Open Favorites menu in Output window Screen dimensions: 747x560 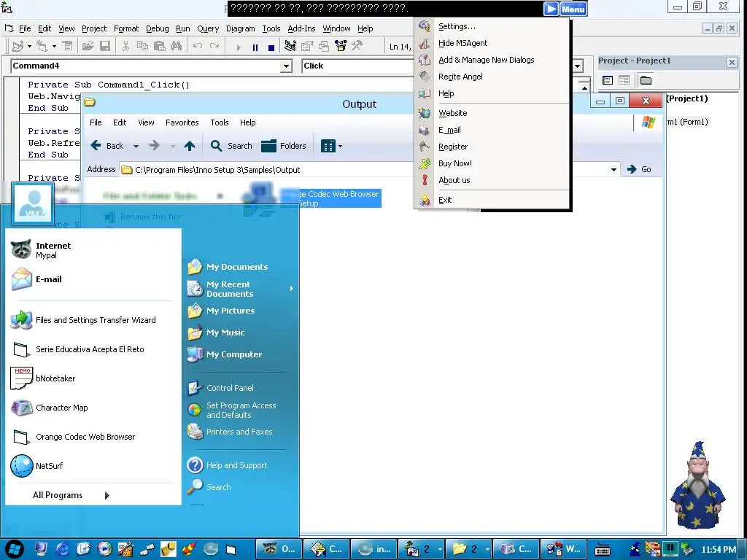(x=182, y=122)
